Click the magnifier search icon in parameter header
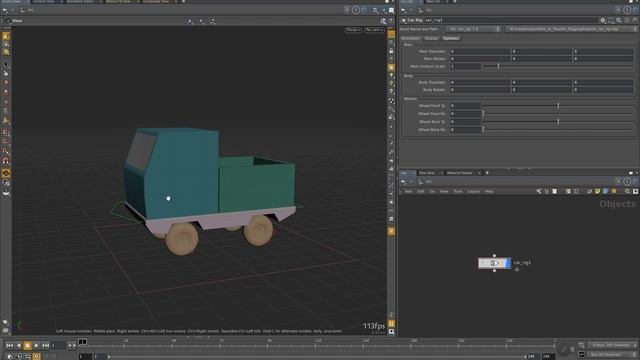Screen dimensions: 640x360 click(619, 20)
